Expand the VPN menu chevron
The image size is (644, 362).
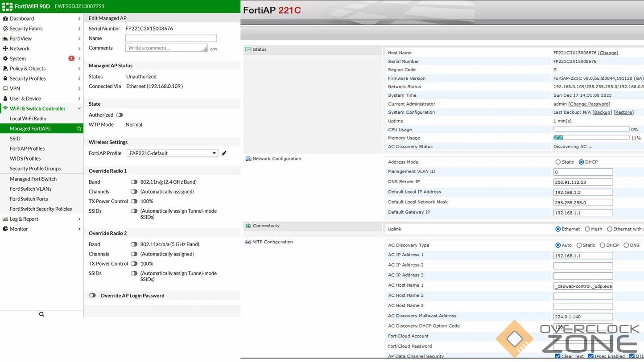point(79,89)
